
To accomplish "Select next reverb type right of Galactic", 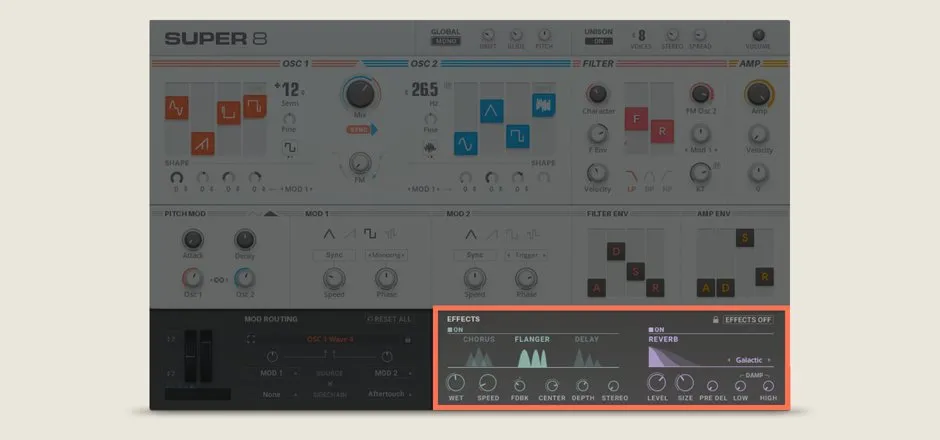I will (x=769, y=360).
